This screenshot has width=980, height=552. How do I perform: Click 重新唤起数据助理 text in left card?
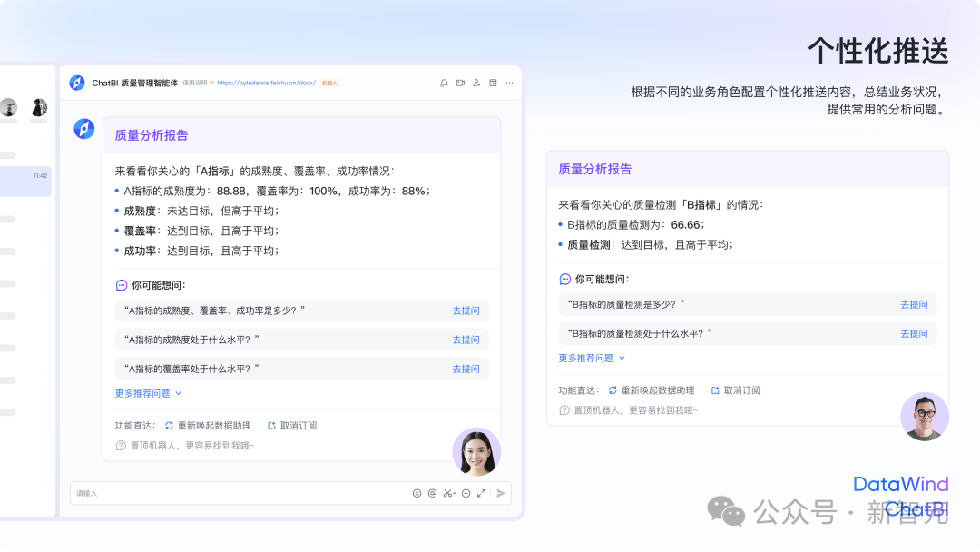[x=214, y=426]
